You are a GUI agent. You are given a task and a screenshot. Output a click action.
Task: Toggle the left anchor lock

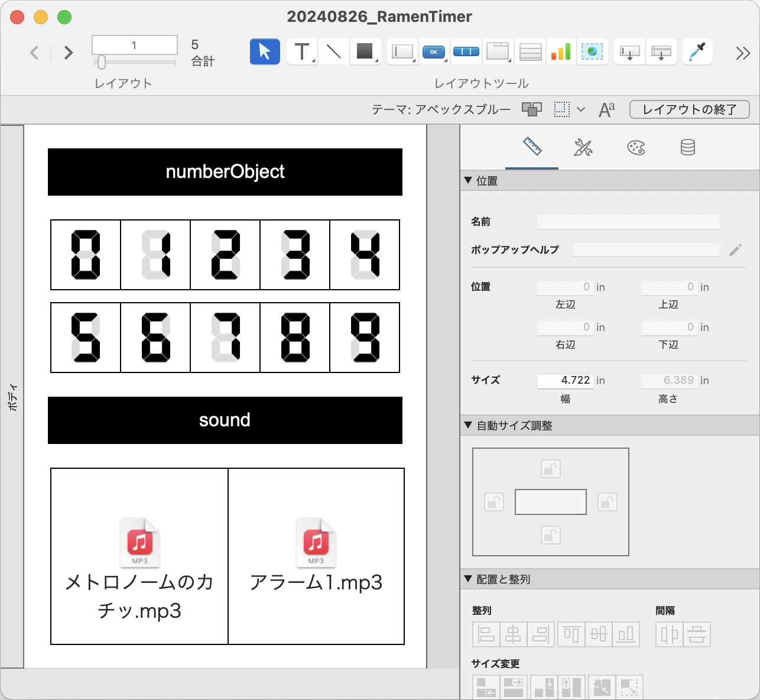pos(494,502)
